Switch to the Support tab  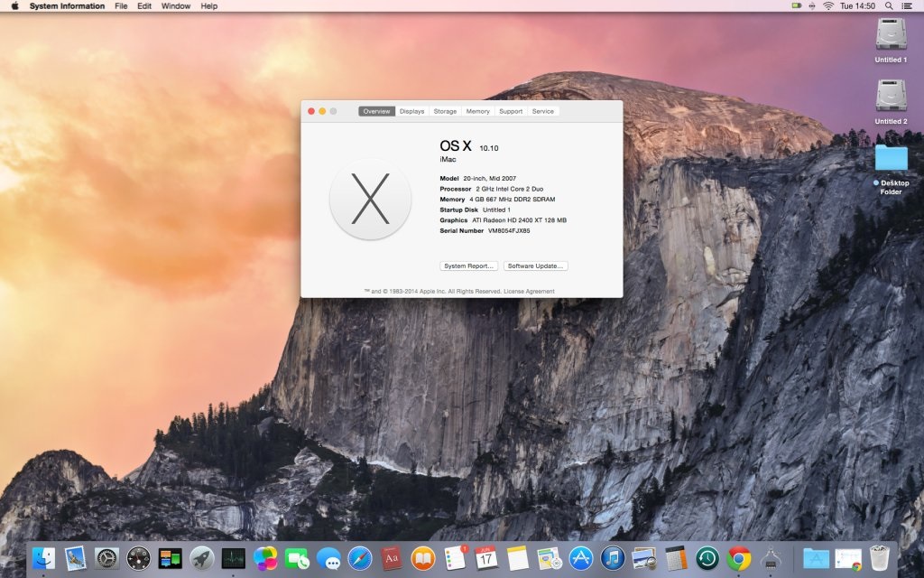(x=511, y=111)
